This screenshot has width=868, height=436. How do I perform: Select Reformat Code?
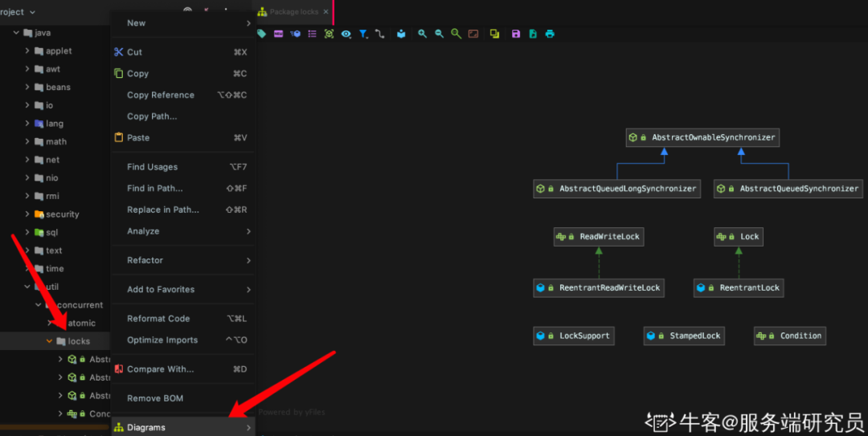click(183, 319)
